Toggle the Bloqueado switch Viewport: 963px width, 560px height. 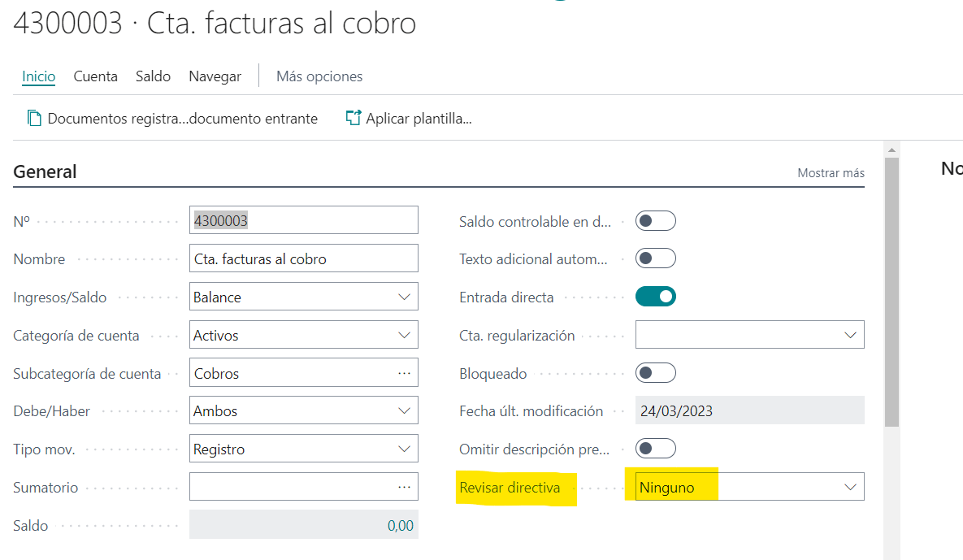click(x=655, y=373)
